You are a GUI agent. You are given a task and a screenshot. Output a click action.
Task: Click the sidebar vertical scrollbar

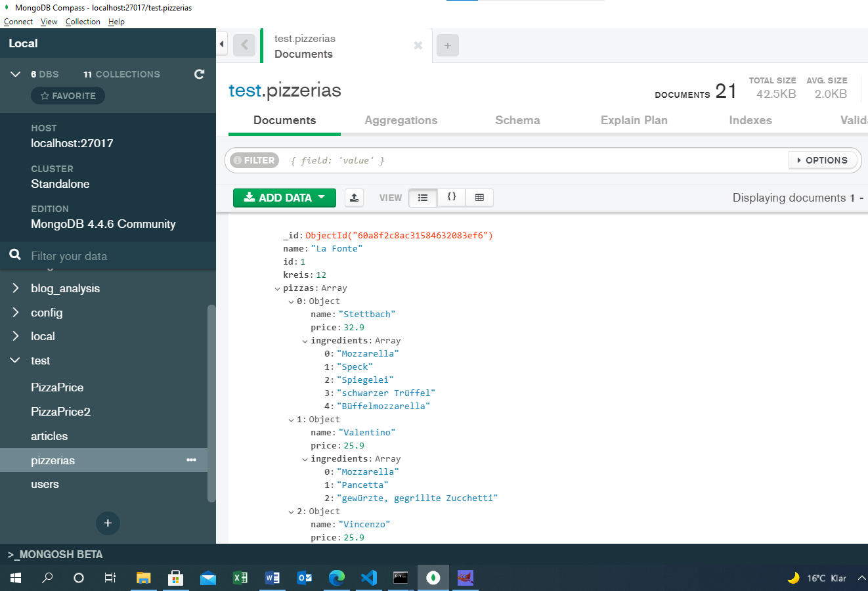click(211, 403)
